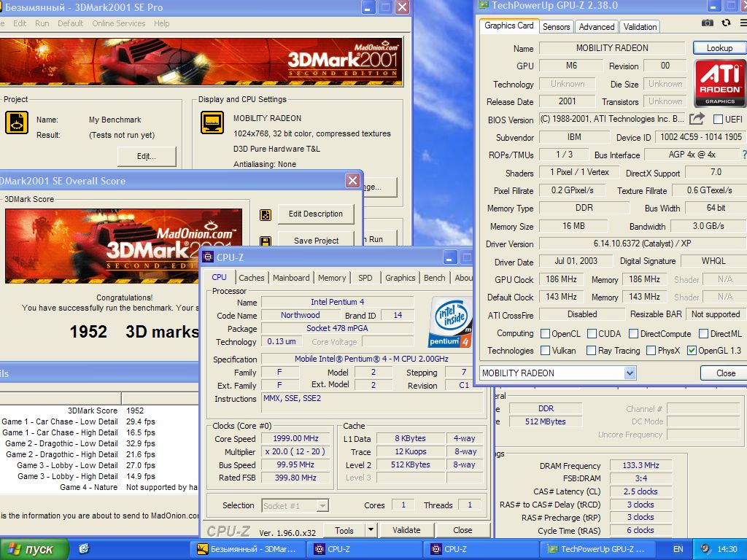Image resolution: width=747 pixels, height=560 pixels.
Task: Toggle the Ray Tracing checkbox
Action: click(x=591, y=351)
